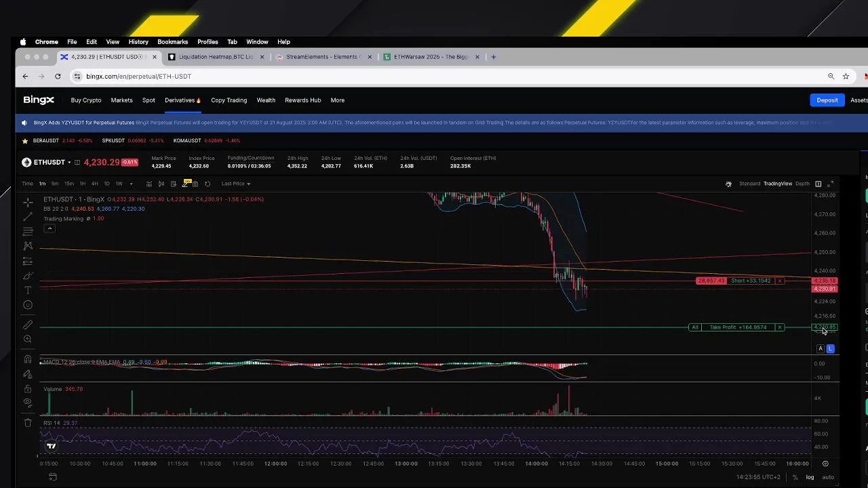Switch to Depth chart view
Screen dimensions: 868x488
click(x=802, y=184)
